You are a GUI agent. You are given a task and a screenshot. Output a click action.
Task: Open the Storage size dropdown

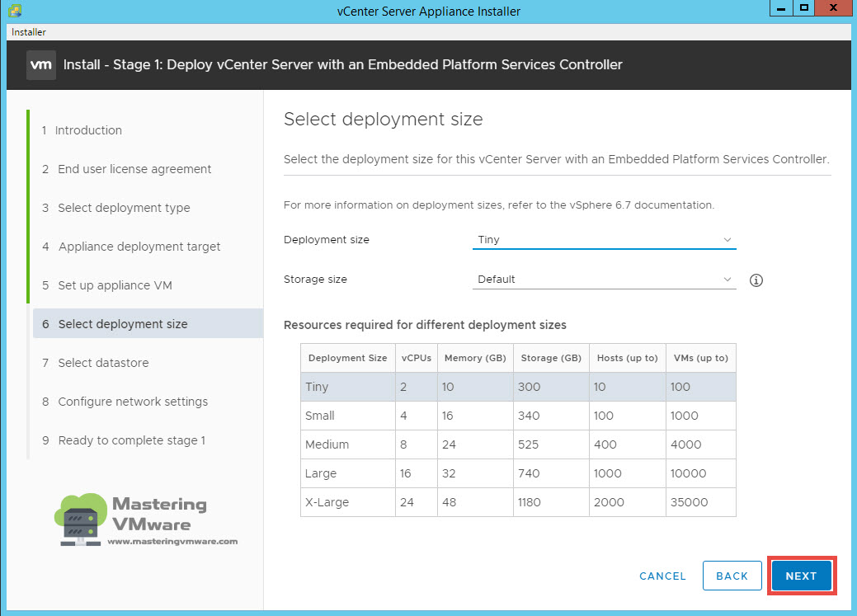point(604,280)
